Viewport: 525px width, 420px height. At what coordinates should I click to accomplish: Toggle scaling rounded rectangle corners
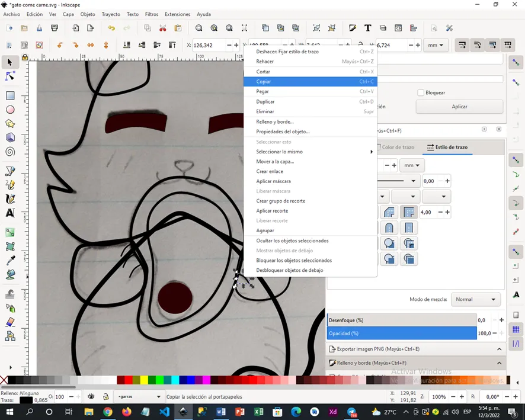477,45
